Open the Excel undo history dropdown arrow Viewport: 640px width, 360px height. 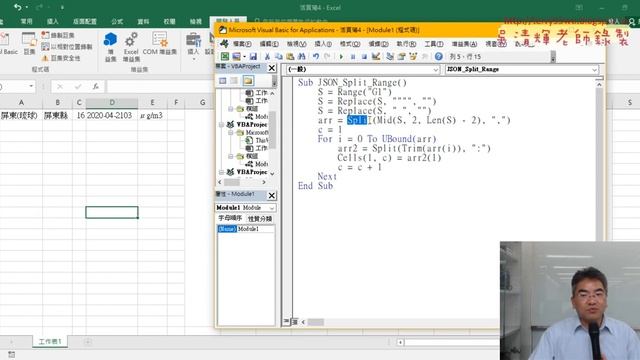[x=27, y=7]
